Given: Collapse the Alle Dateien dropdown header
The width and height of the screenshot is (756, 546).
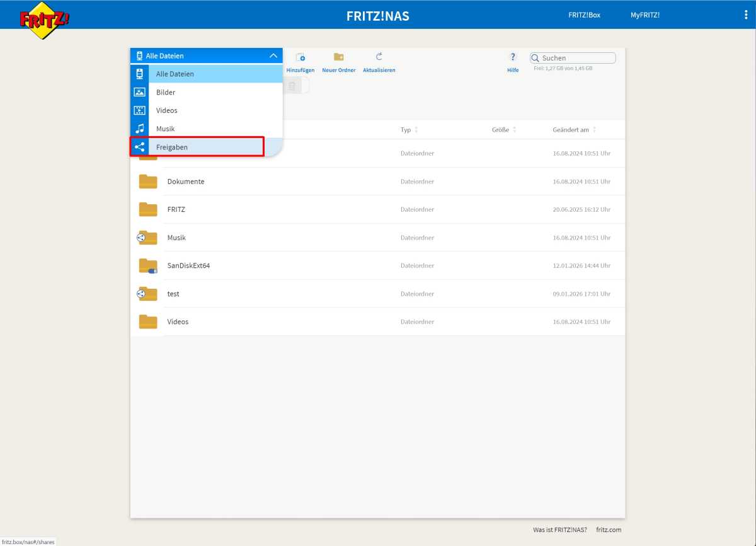Looking at the screenshot, I should (x=207, y=55).
